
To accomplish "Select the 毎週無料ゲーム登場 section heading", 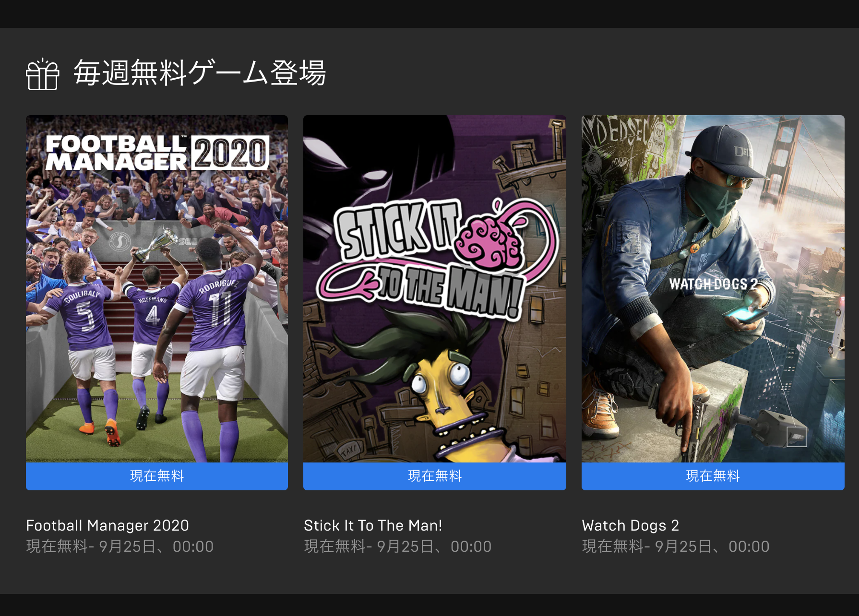I will coord(200,73).
